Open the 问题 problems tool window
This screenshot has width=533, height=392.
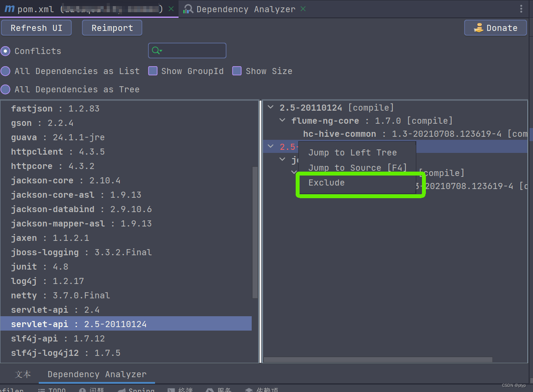click(x=92, y=390)
